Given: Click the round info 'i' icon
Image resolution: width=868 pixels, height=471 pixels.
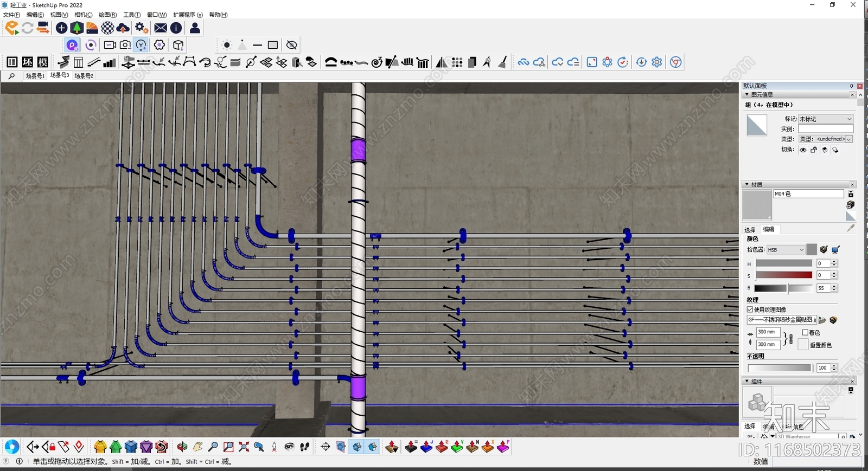Looking at the screenshot, I should pos(176,28).
